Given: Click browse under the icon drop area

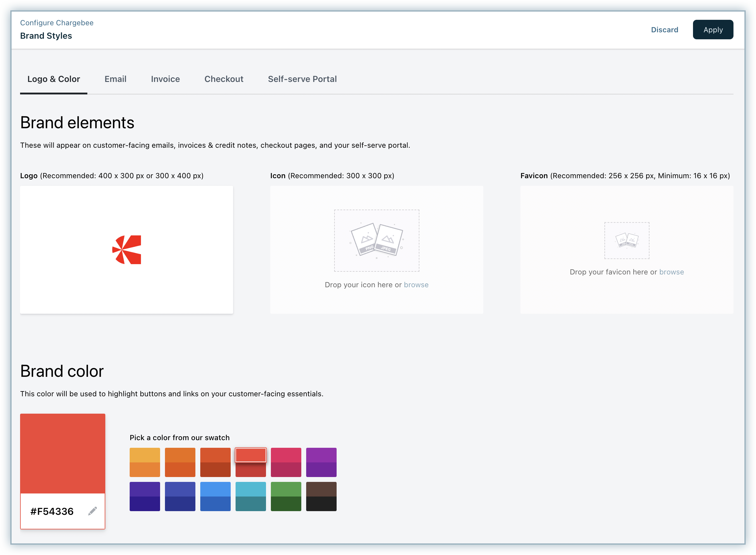Looking at the screenshot, I should click(416, 285).
